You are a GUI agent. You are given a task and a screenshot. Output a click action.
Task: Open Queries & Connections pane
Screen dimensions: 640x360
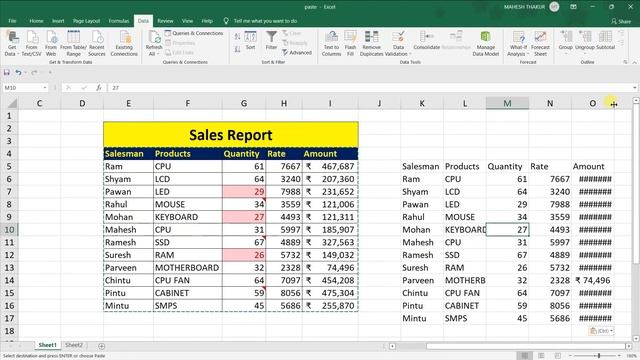pyautogui.click(x=194, y=33)
